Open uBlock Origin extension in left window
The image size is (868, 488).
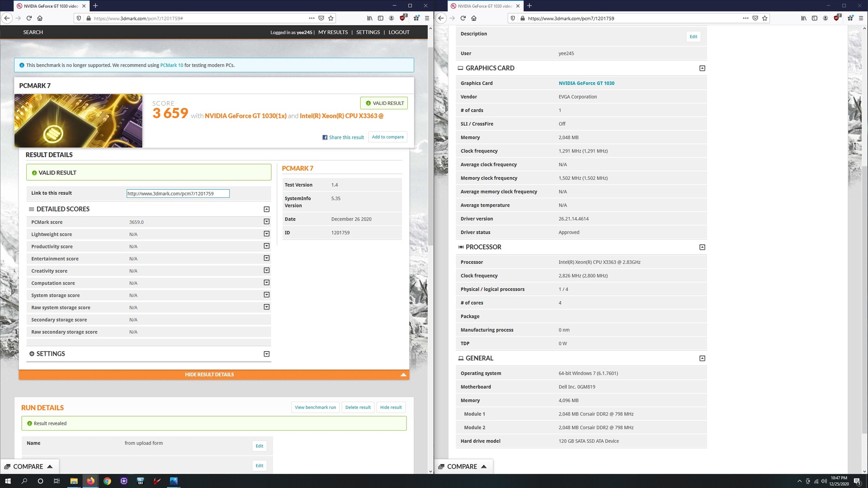[403, 18]
